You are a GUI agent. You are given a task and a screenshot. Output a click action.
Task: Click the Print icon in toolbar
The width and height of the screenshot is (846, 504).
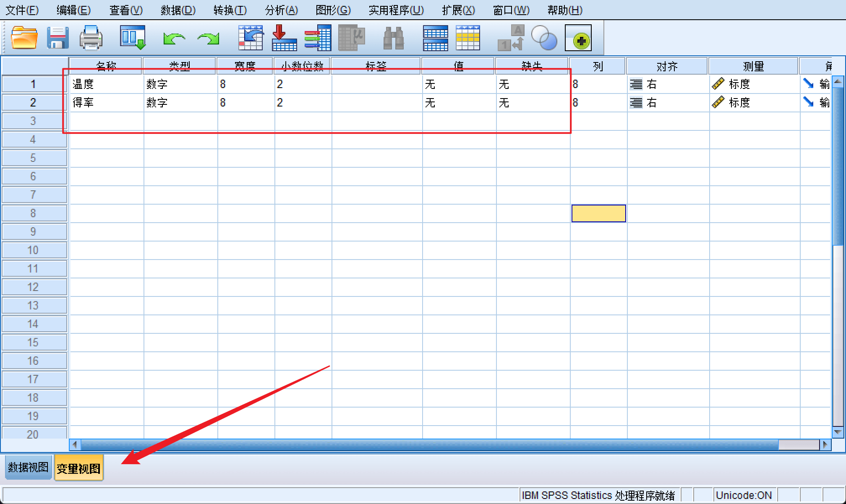click(91, 38)
